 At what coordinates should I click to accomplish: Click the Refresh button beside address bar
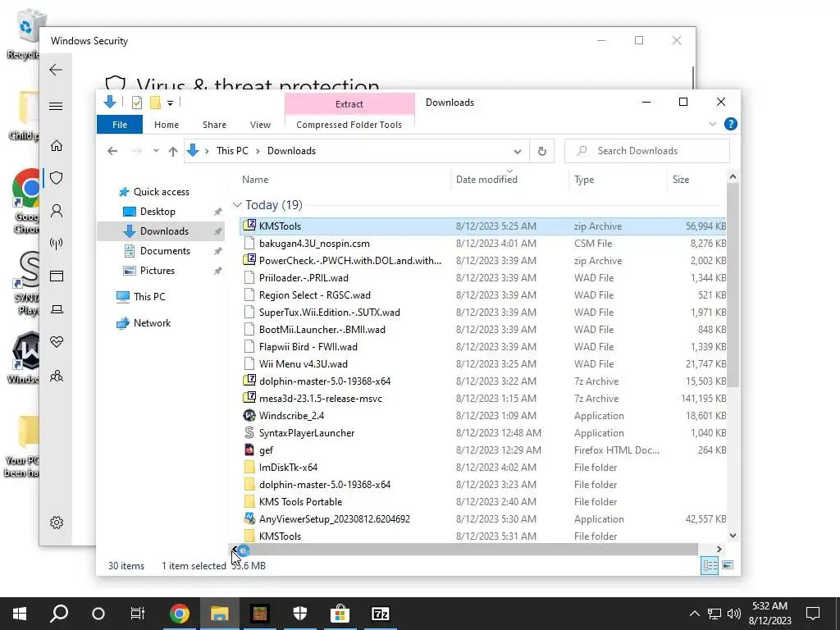coord(541,151)
